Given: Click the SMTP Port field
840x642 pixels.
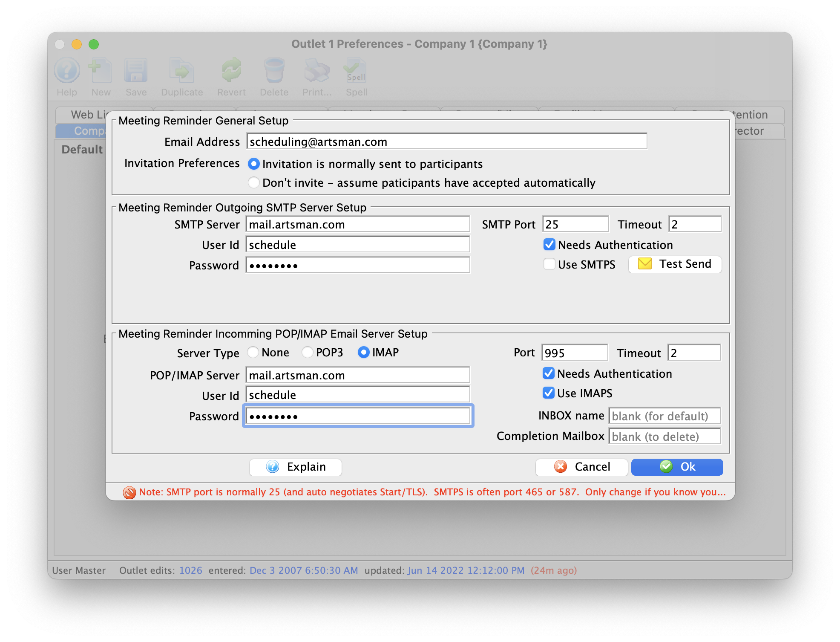Looking at the screenshot, I should click(x=575, y=224).
